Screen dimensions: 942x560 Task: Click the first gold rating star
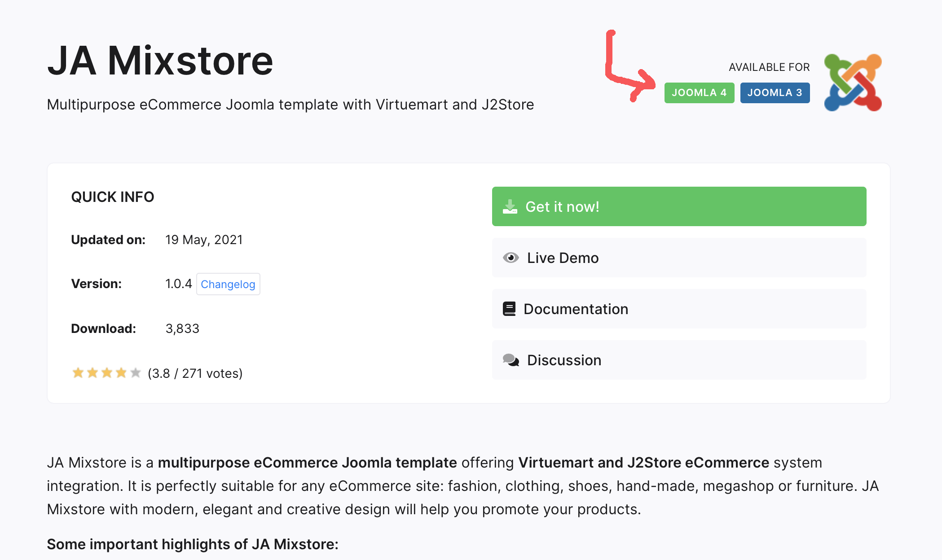(78, 373)
